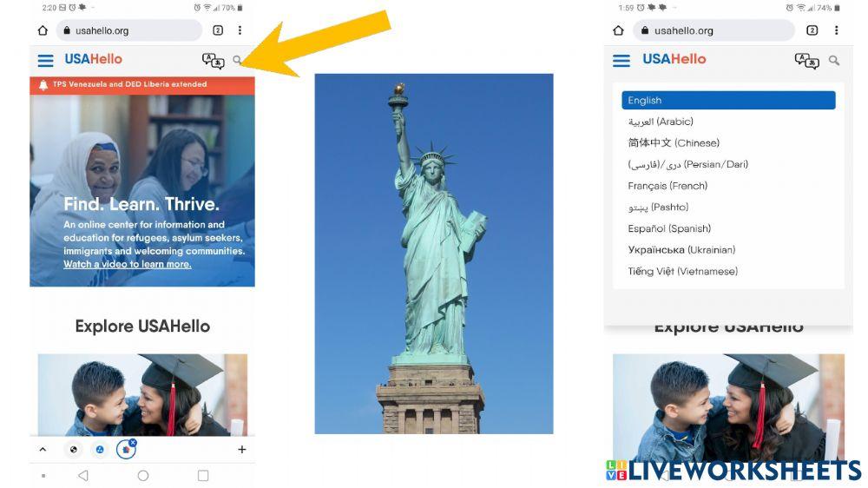Tap language translate icon in right phone
868x488 pixels.
click(806, 61)
